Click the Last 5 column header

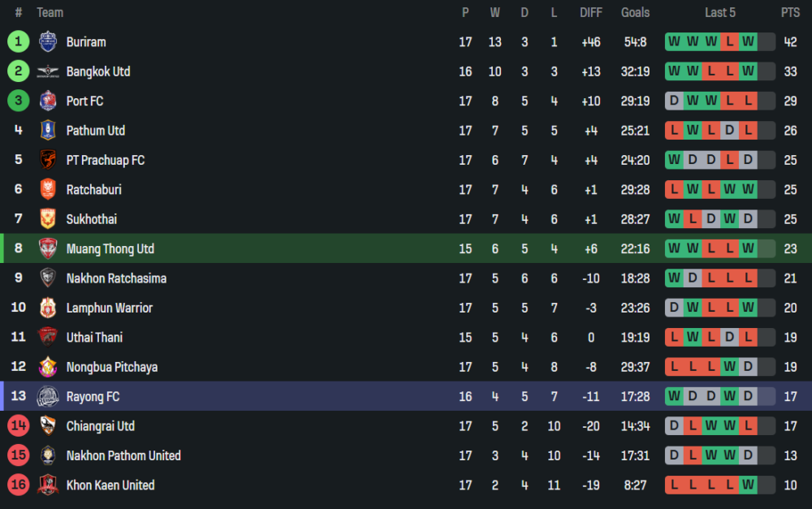click(720, 12)
